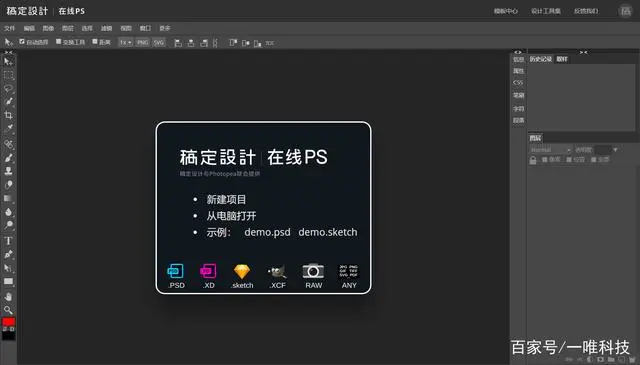The height and width of the screenshot is (365, 640).
Task: Select the Eyedropper tool
Action: [x=8, y=129]
